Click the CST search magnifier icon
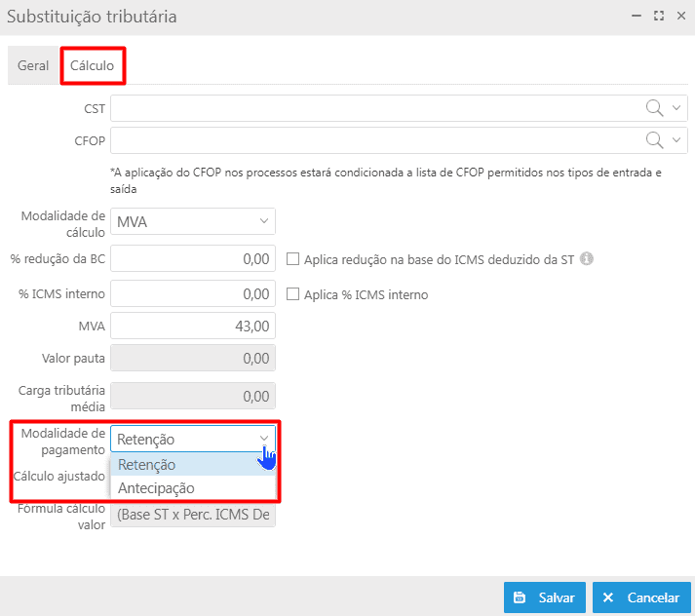Screen dimensions: 695x616 click(654, 108)
